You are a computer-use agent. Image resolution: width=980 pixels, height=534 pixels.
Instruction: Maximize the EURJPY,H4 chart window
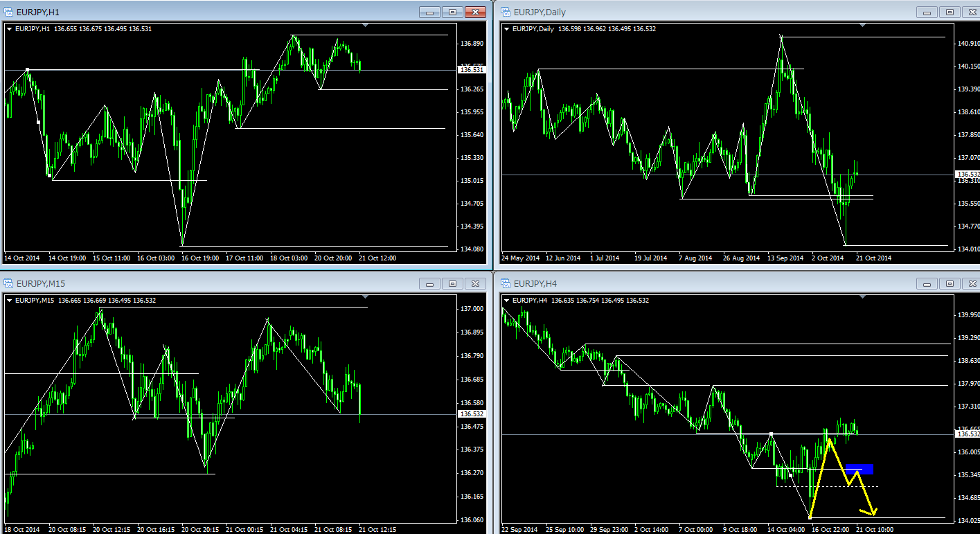point(949,283)
